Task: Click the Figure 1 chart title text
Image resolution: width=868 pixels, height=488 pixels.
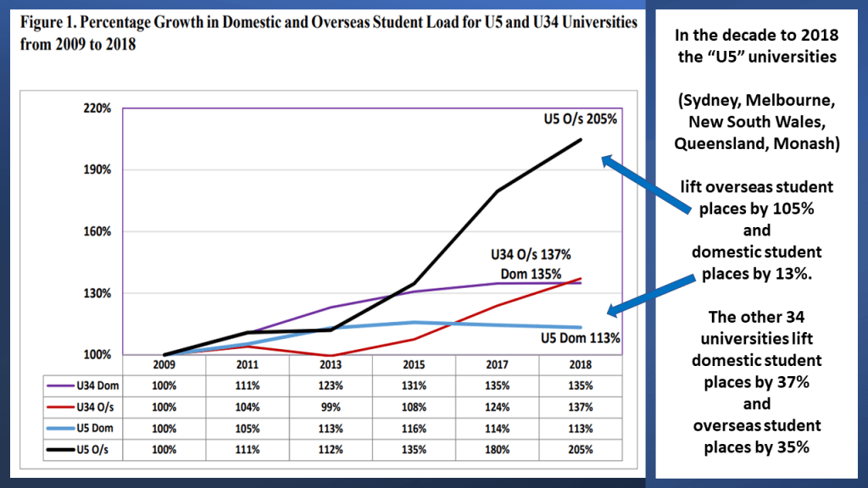Action: 328,32
